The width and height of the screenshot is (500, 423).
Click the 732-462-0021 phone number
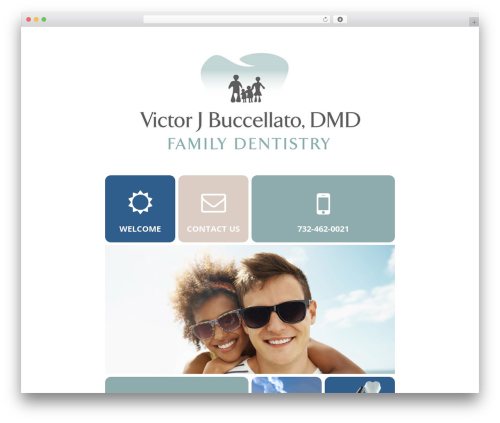(323, 229)
